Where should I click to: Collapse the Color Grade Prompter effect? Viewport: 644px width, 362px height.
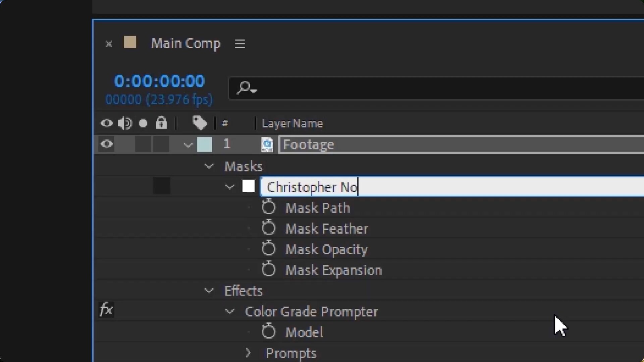(230, 311)
